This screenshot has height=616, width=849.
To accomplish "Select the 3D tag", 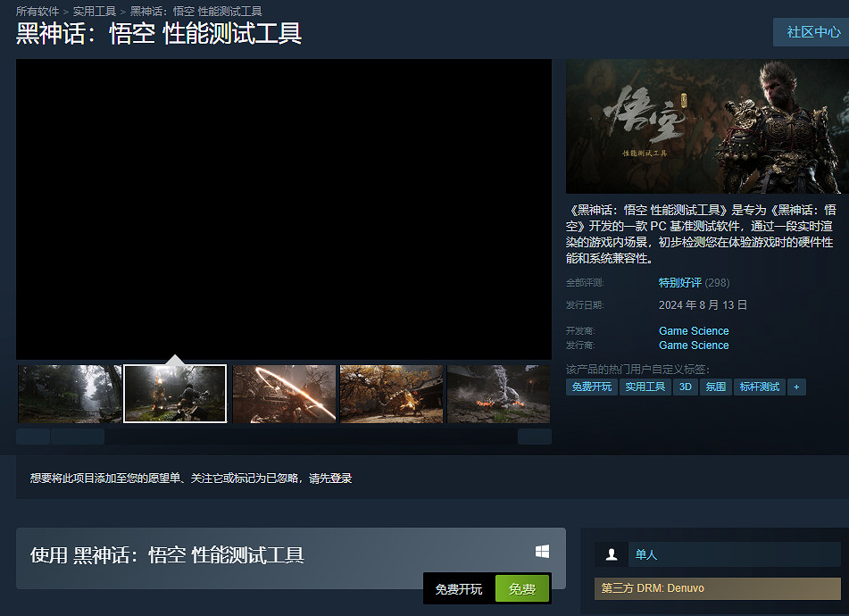I will pyautogui.click(x=686, y=387).
